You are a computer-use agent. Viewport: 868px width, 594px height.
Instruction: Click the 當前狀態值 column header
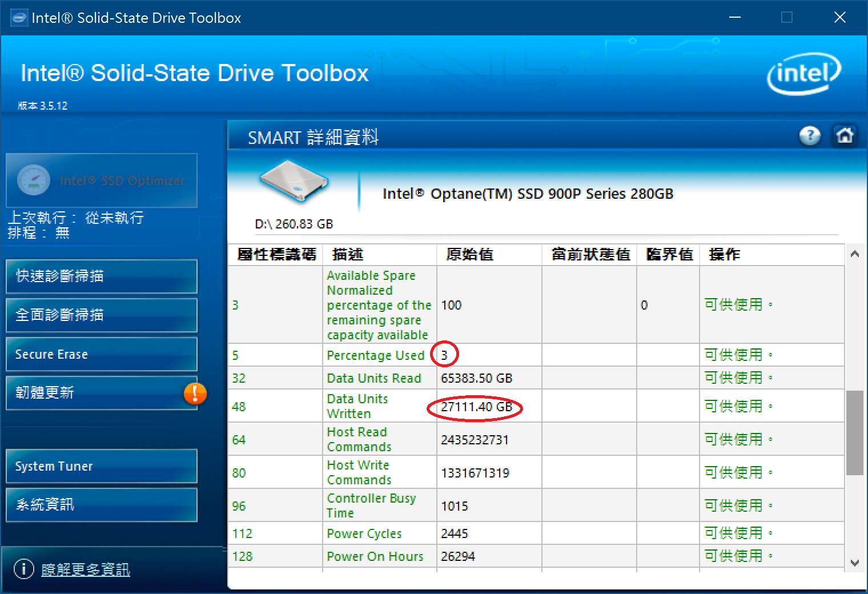(x=590, y=255)
